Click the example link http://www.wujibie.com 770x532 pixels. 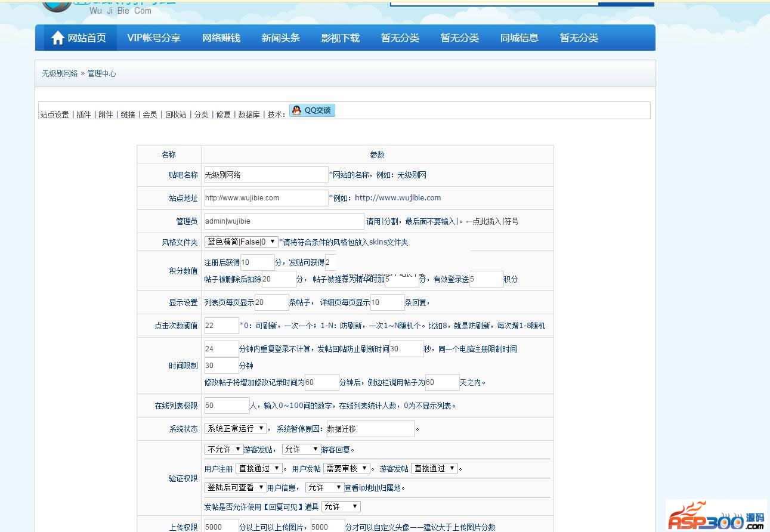(398, 198)
